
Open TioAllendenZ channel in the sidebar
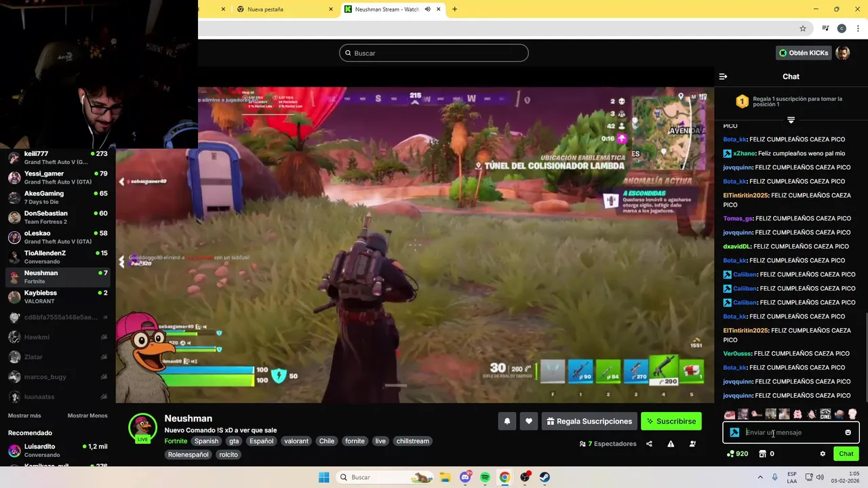[x=58, y=257]
